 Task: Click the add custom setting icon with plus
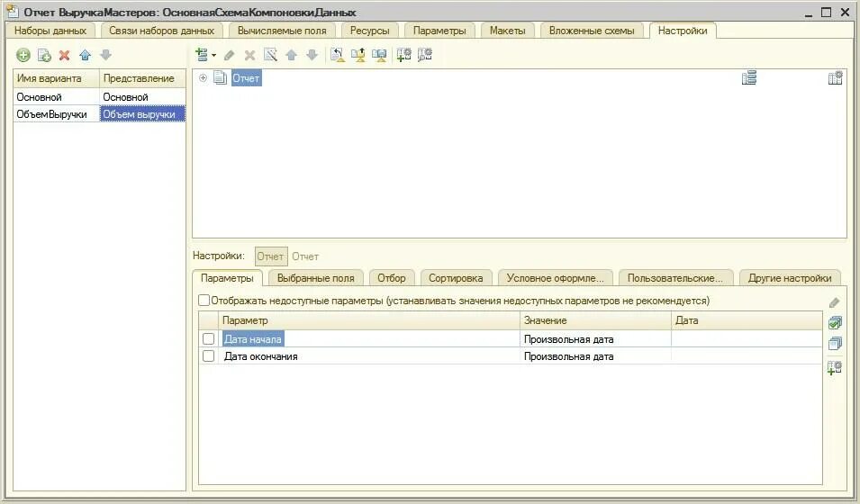coord(403,55)
